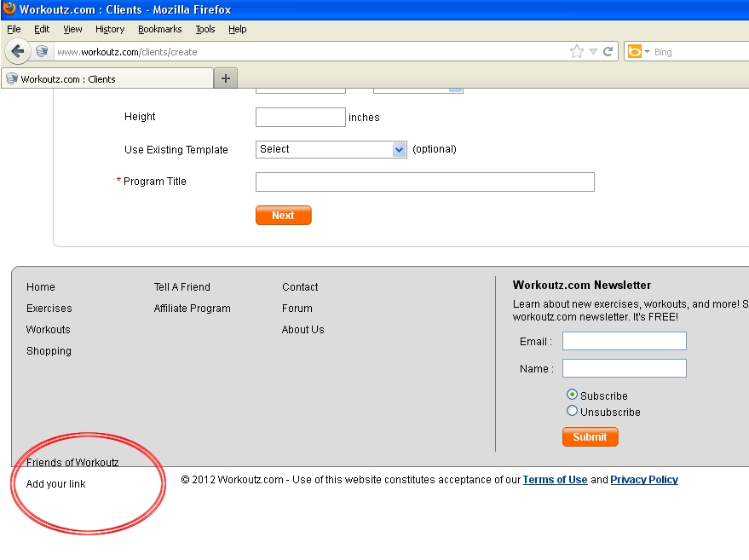The image size is (749, 560).
Task: Click the "(optional)" text beside template dropdown
Action: coord(435,149)
